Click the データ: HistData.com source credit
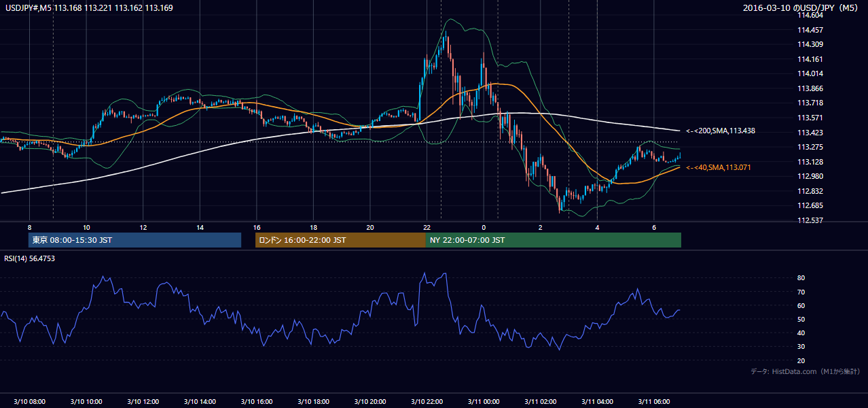Viewport: 868px width, 408px height. (x=805, y=371)
